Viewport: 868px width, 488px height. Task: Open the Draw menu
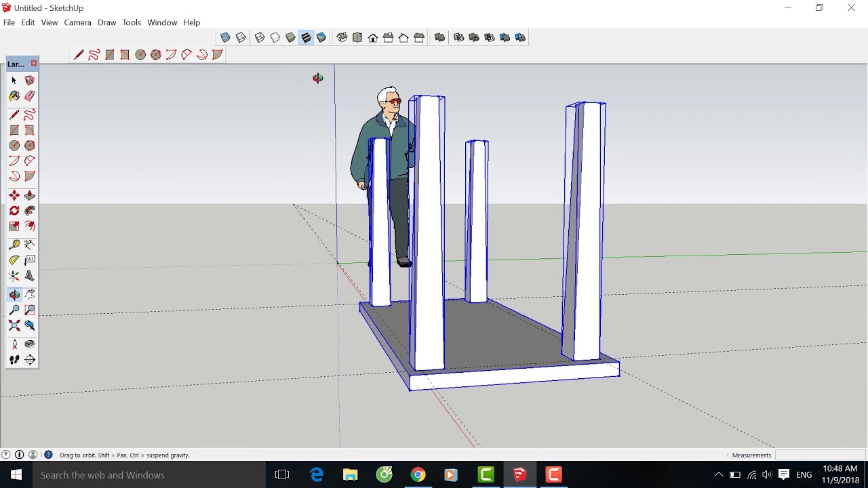coord(107,22)
